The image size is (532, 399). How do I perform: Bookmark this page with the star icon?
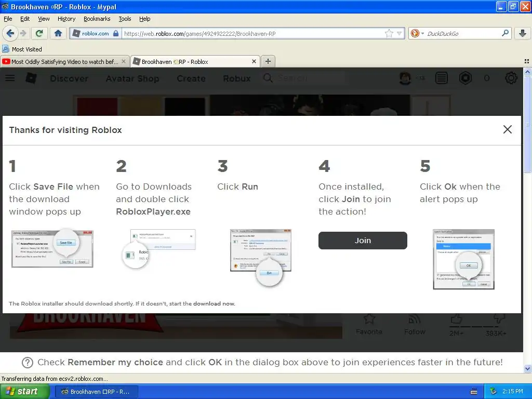[x=389, y=33]
